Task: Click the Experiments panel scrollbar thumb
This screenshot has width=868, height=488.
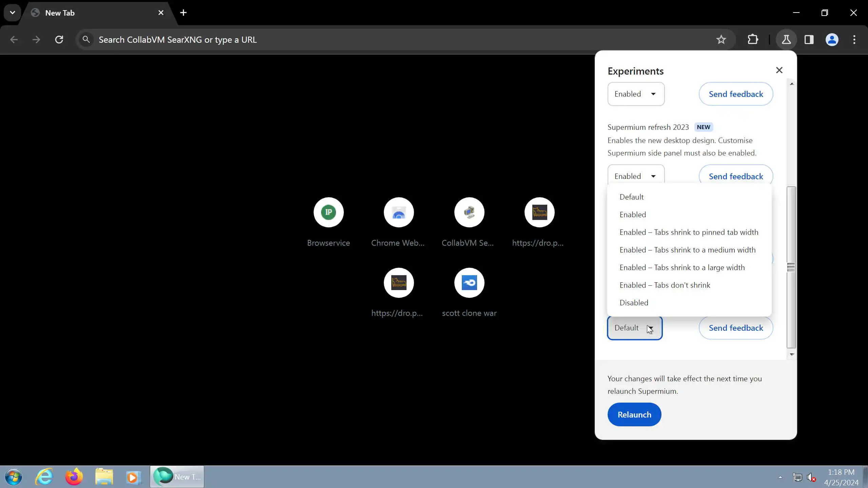Action: [791, 267]
